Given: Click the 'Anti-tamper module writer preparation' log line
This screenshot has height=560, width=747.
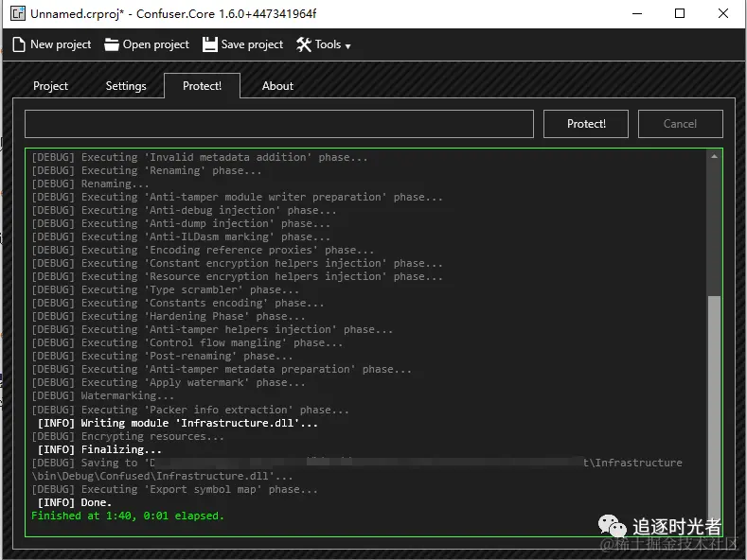Looking at the screenshot, I should coord(237,197).
